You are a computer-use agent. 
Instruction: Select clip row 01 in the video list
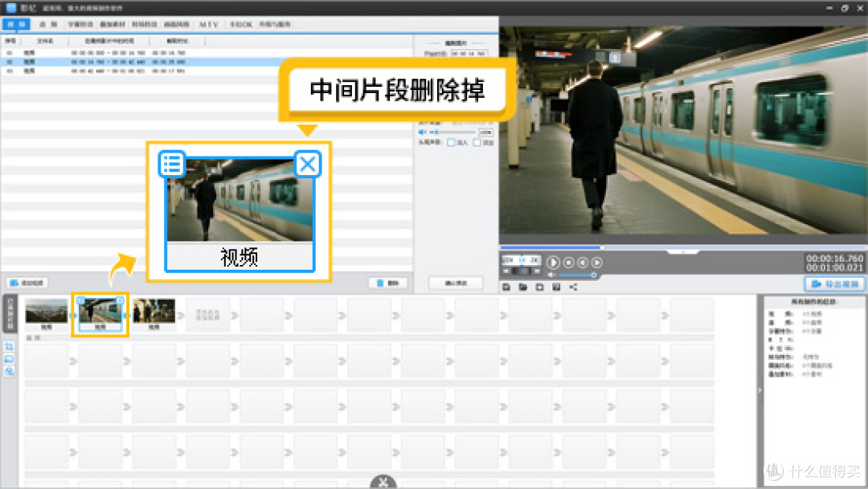tap(207, 53)
